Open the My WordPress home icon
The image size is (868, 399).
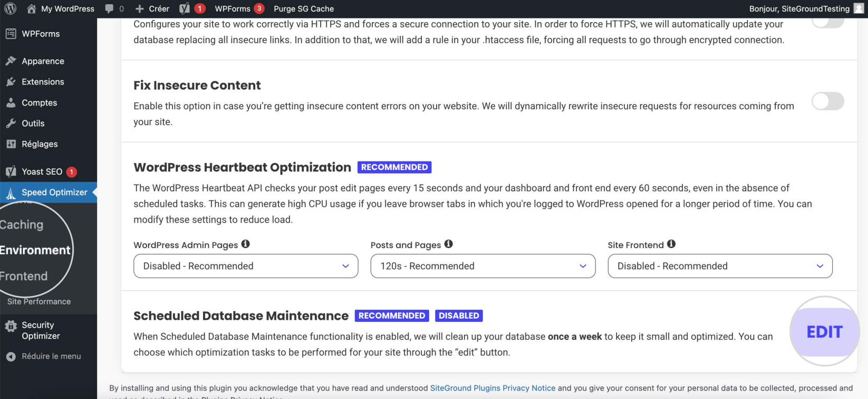pyautogui.click(x=32, y=8)
